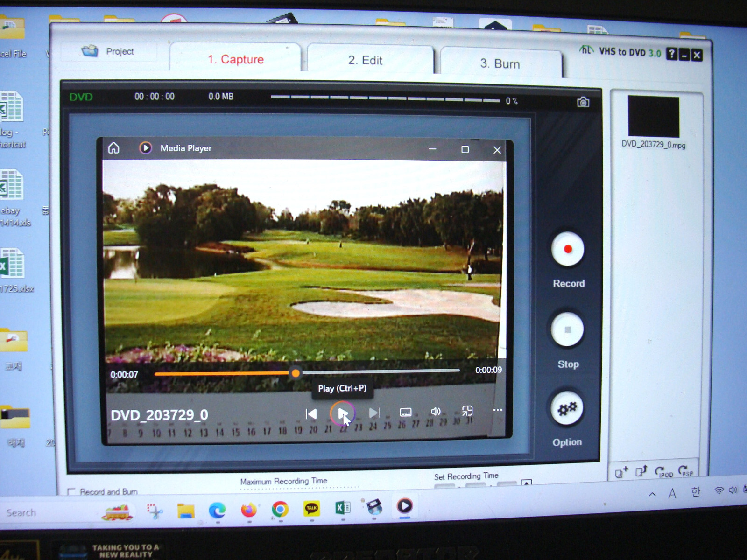The image size is (747, 560).
Task: Select the log shortcut on desktop
Action: pyautogui.click(x=12, y=120)
